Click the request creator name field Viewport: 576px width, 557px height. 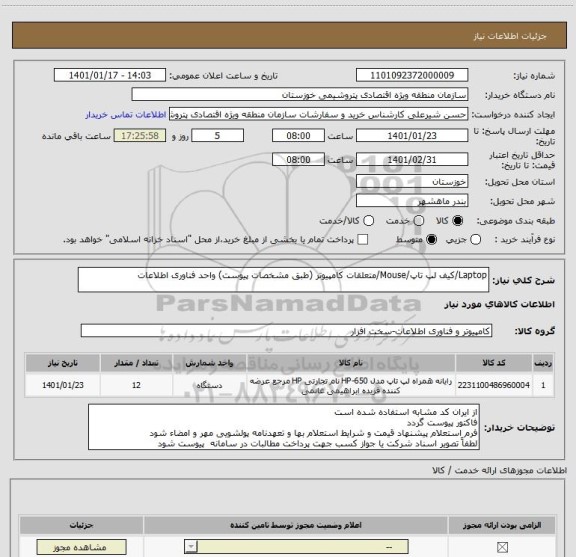(318, 114)
